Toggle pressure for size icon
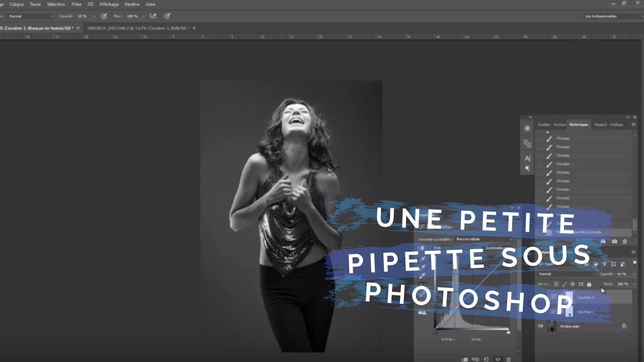The height and width of the screenshot is (362, 644). coord(167,16)
